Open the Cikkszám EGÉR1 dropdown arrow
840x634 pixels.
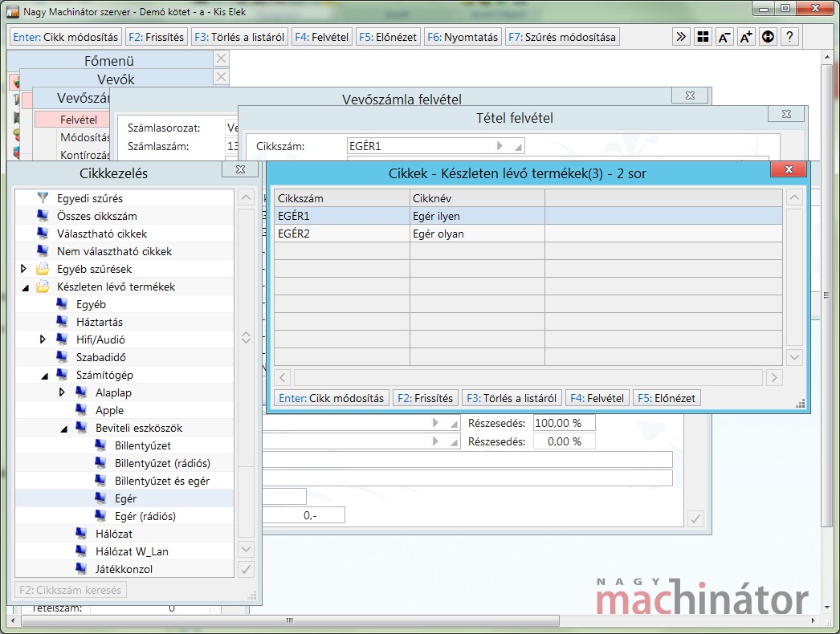pyautogui.click(x=500, y=146)
